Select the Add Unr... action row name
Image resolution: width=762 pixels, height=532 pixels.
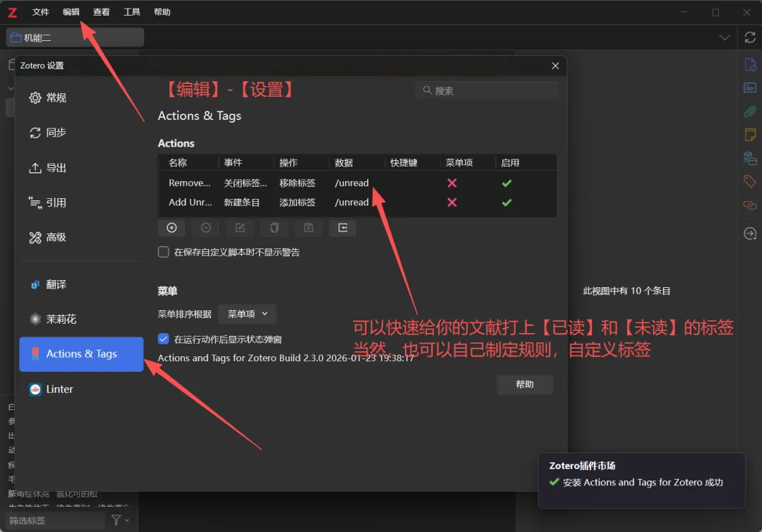pyautogui.click(x=190, y=202)
